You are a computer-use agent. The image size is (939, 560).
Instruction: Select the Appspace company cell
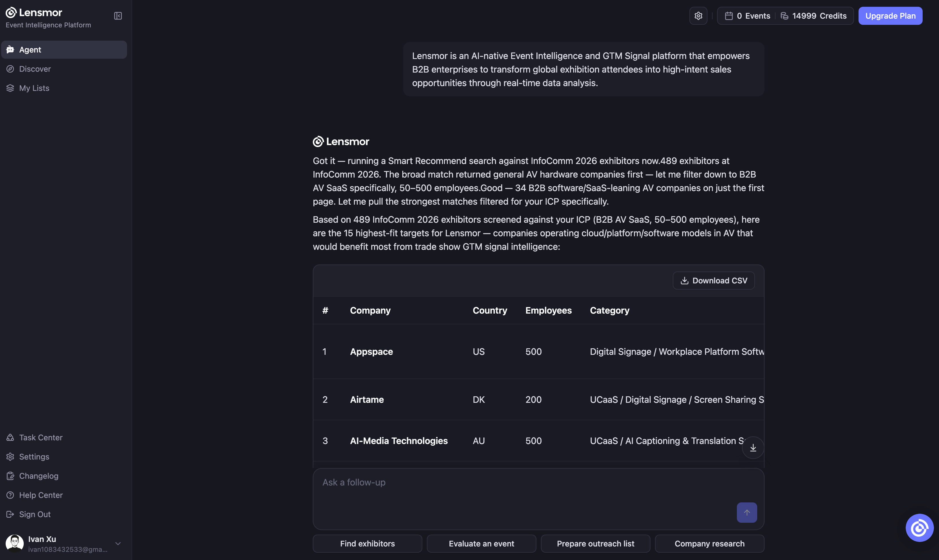click(x=371, y=351)
